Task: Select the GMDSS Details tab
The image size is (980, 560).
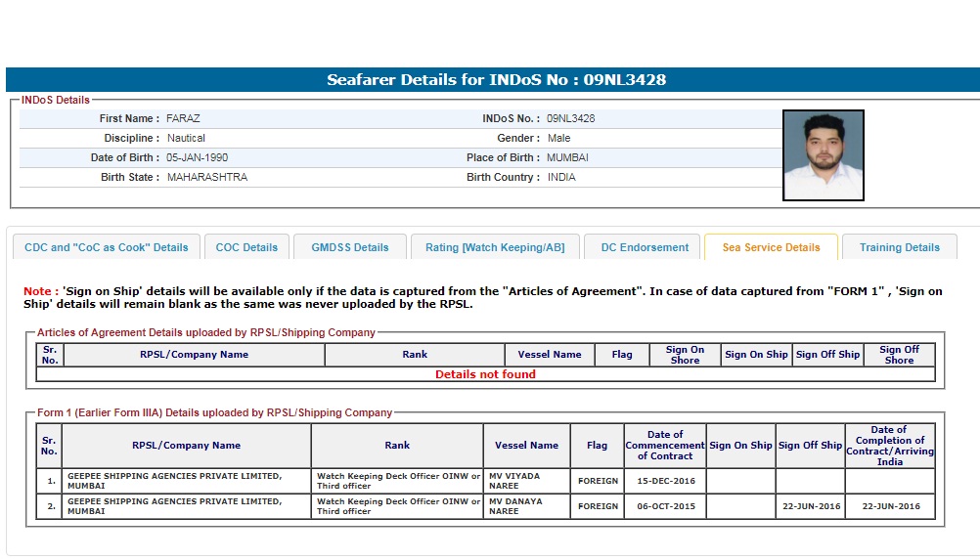Action: [350, 247]
